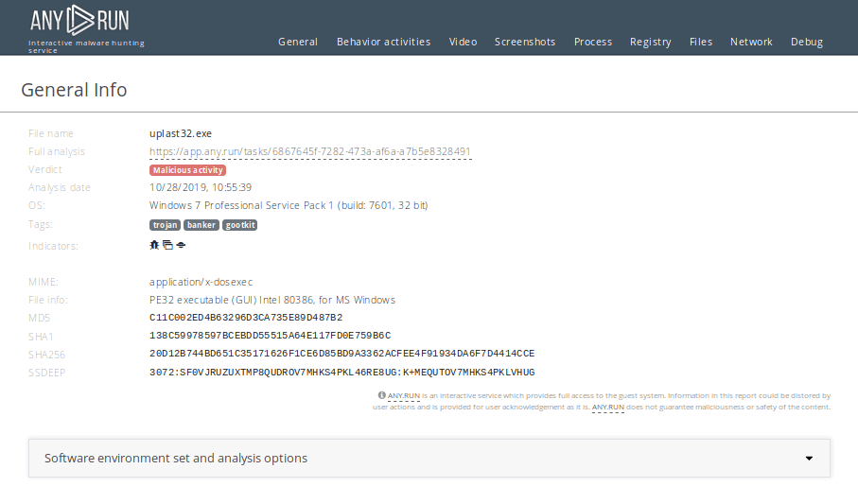858x504 pixels.
Task: Click the windows-stack indicator icon
Action: click(x=167, y=244)
